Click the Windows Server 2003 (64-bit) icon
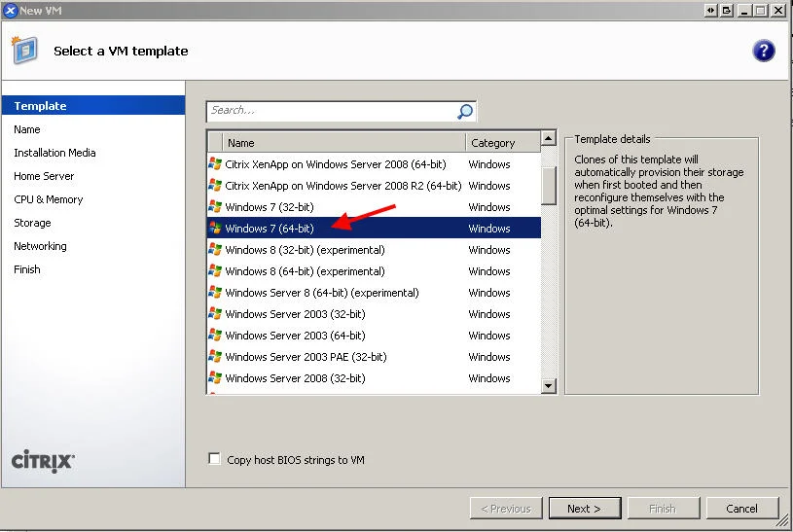Viewport: 793px width, 532px height. 215,336
